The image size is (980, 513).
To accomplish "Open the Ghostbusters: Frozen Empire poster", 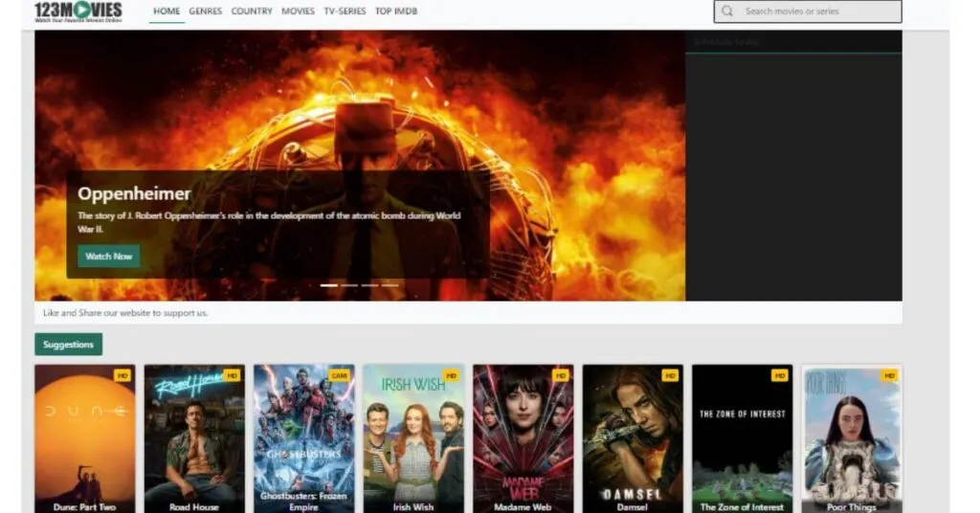I will 303,439.
